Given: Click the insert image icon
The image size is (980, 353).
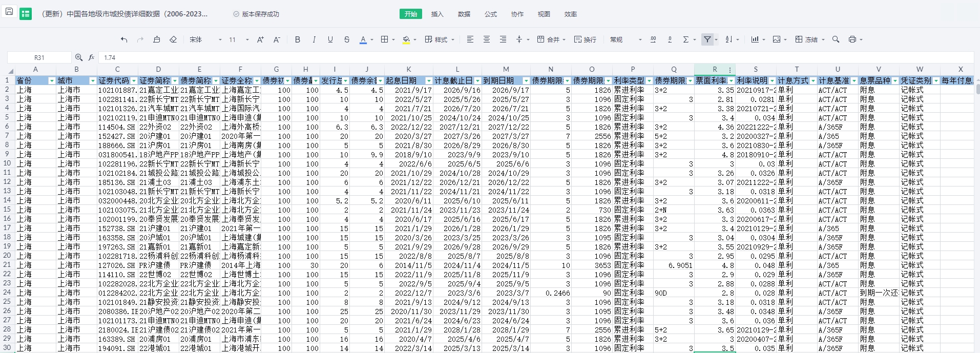Looking at the screenshot, I should coord(777,39).
